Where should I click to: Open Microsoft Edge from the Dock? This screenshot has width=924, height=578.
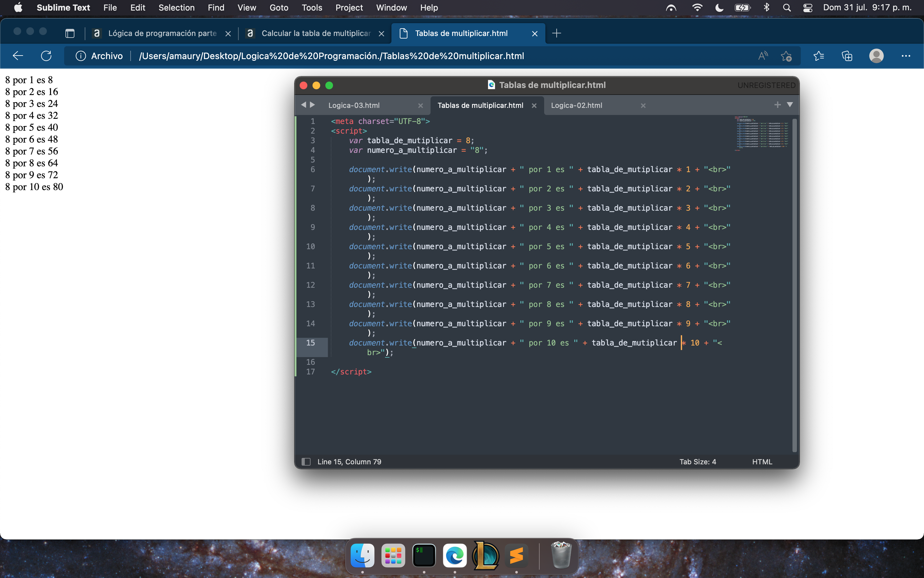point(455,555)
